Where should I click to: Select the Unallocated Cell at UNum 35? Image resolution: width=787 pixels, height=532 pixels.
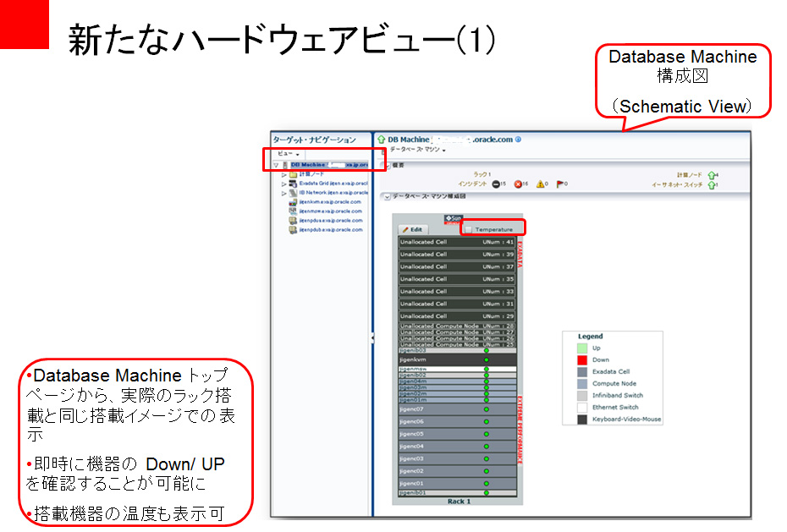point(457,279)
